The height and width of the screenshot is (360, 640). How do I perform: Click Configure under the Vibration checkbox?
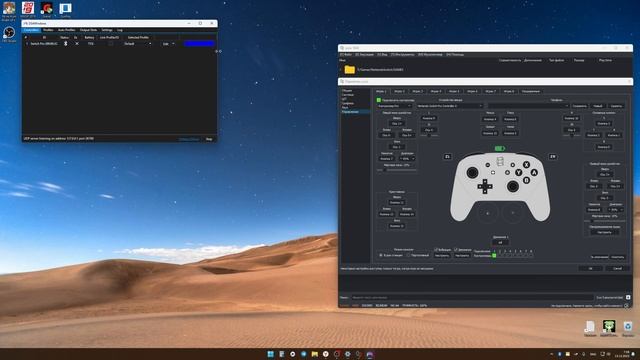click(442, 256)
